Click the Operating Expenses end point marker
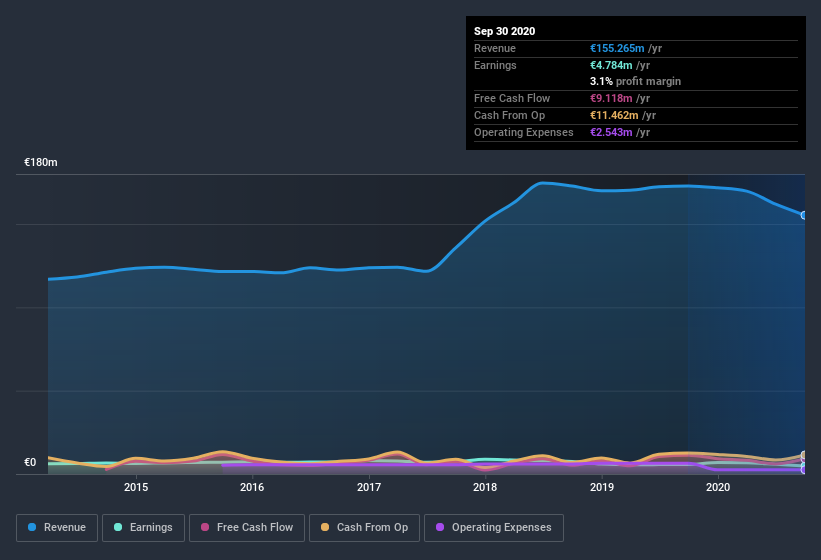Screen dimensions: 821x560 804,470
